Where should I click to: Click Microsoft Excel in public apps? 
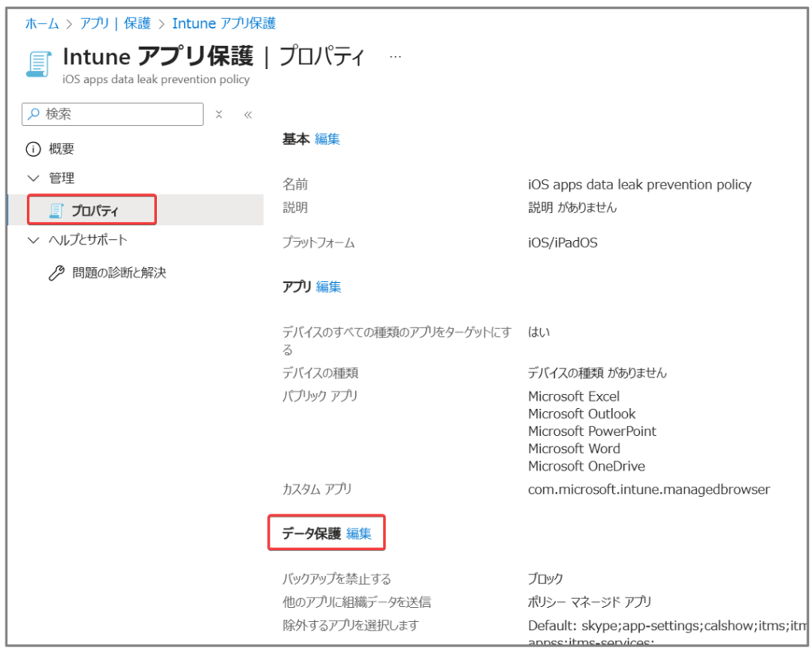tap(574, 396)
